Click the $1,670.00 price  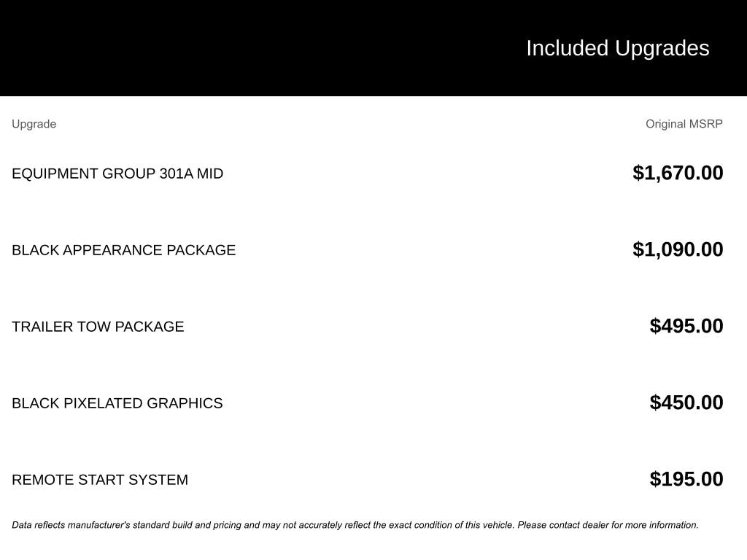[x=678, y=173]
